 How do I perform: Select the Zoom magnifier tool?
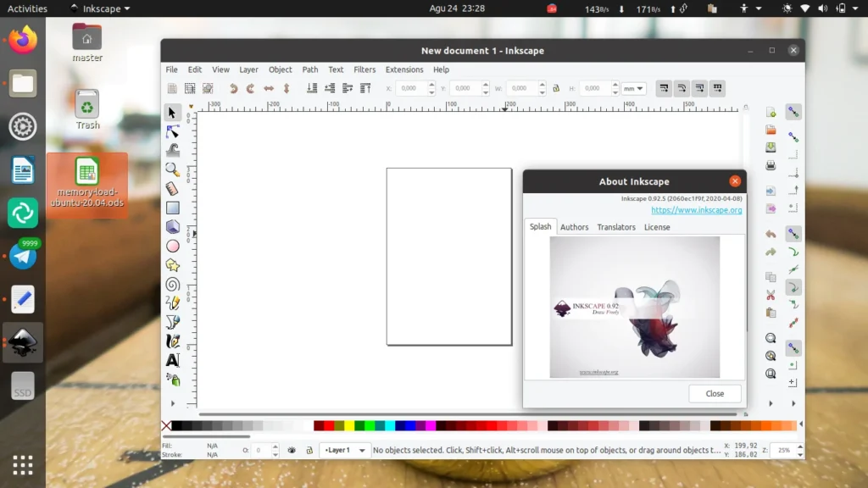(173, 169)
